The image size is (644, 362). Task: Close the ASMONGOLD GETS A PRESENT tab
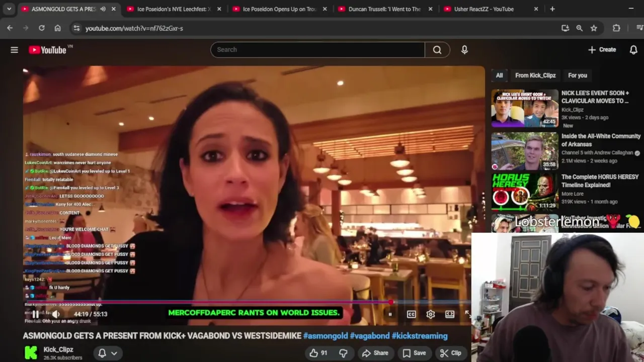pyautogui.click(x=114, y=9)
